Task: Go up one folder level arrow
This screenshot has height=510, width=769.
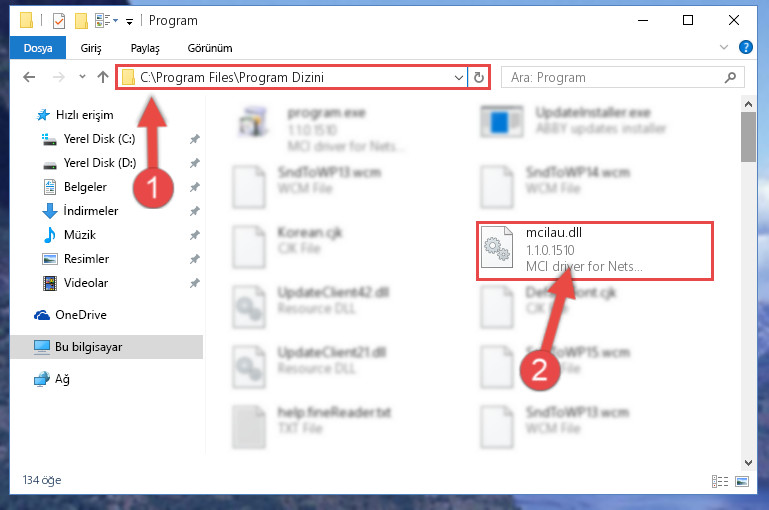Action: click(103, 77)
